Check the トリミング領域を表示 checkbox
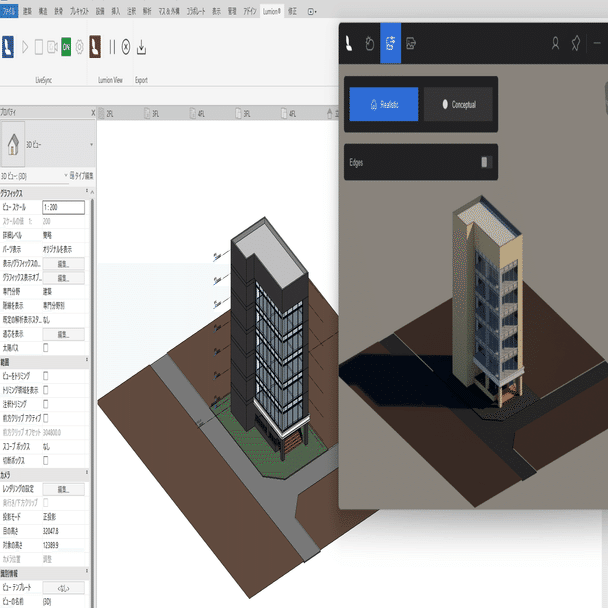Screen dimensions: 608x608 pyautogui.click(x=46, y=390)
